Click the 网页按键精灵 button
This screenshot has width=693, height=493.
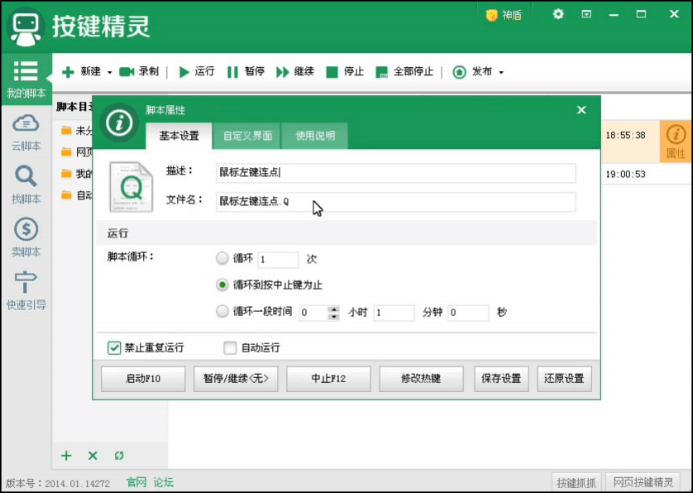coord(643,483)
